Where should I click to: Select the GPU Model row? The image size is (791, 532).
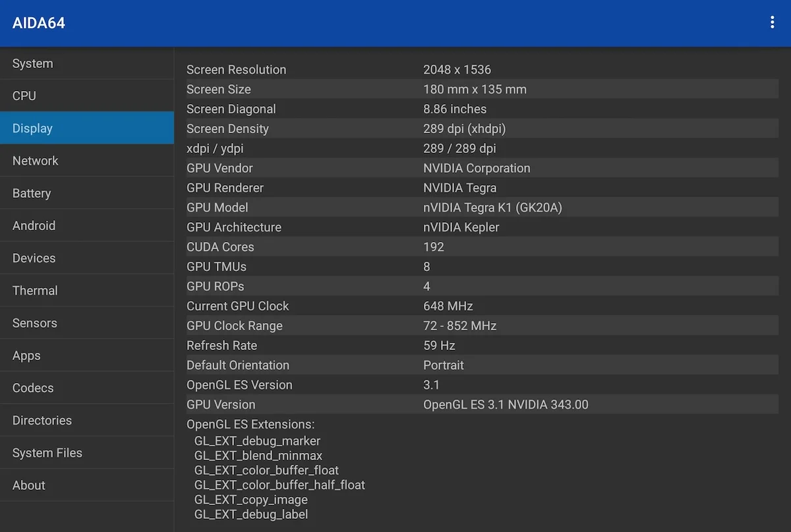pyautogui.click(x=481, y=208)
